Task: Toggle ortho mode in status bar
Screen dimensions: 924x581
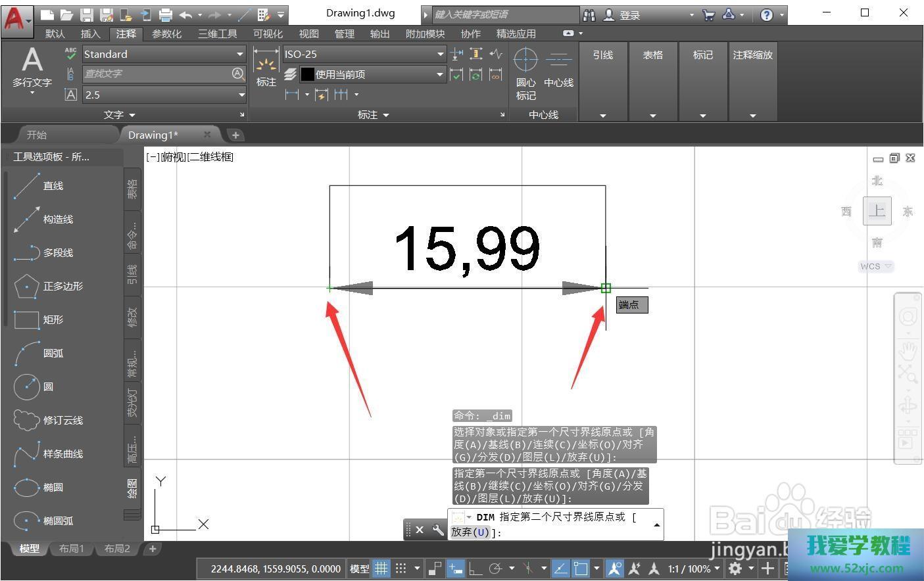Action: point(474,569)
